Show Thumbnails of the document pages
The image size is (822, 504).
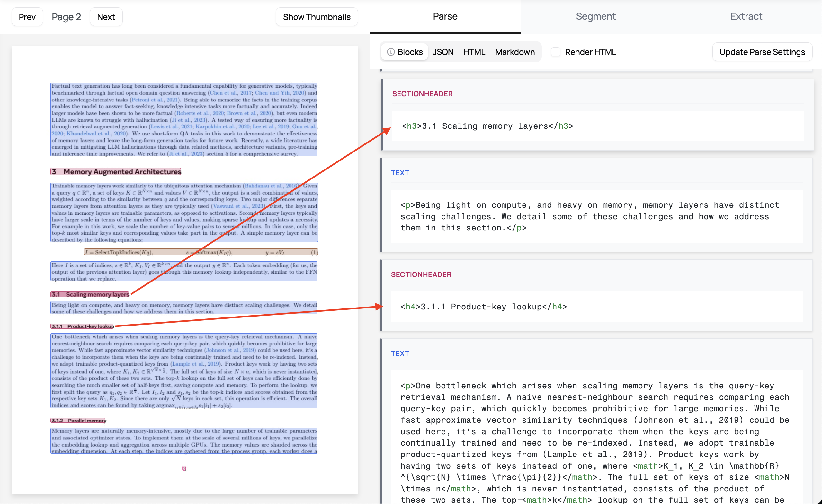pos(316,17)
